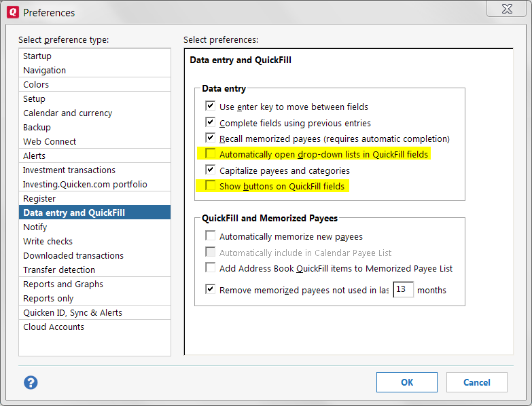Viewport: 532px width, 406px height.
Task: Toggle Recall memorized payees checkbox
Action: click(x=211, y=138)
